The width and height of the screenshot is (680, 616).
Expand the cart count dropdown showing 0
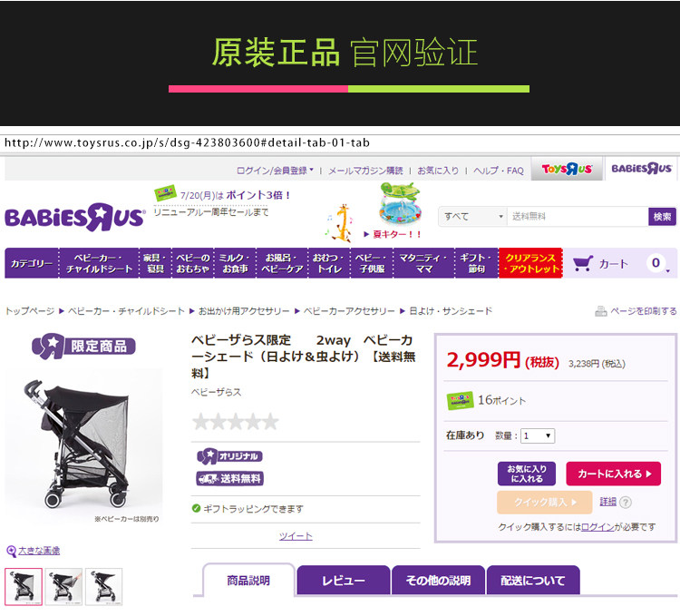coord(658,263)
